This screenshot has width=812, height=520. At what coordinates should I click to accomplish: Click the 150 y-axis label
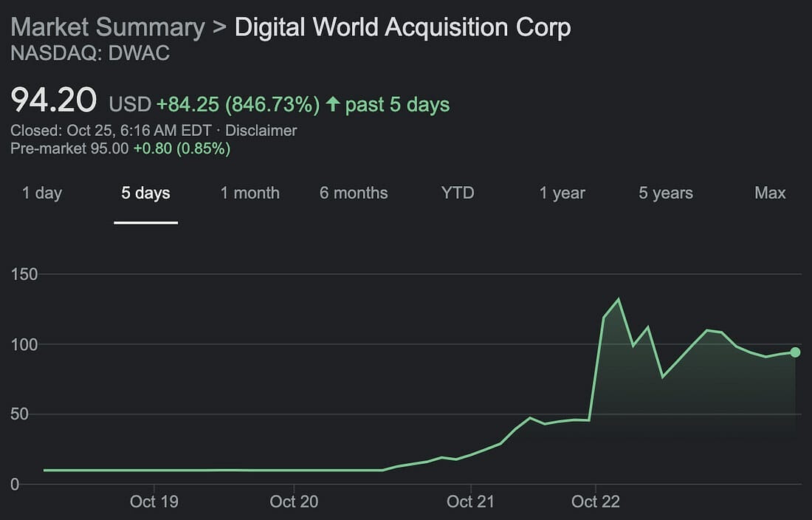(x=24, y=275)
